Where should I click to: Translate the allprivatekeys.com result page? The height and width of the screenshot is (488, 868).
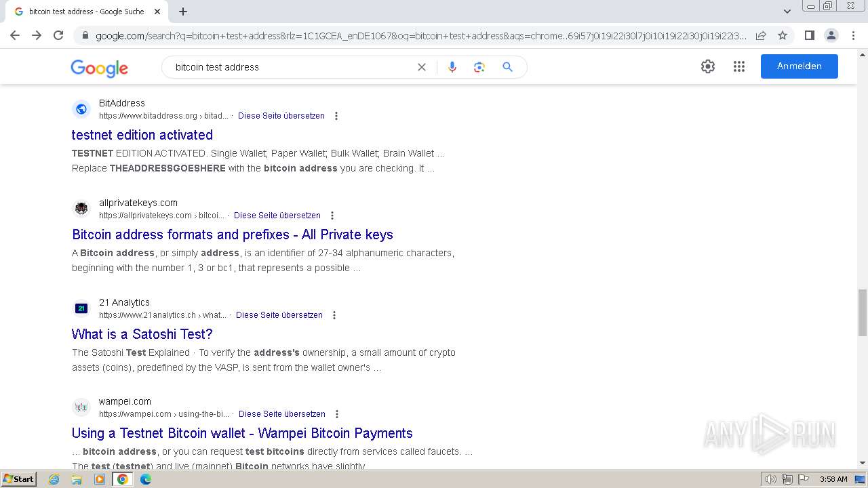277,216
